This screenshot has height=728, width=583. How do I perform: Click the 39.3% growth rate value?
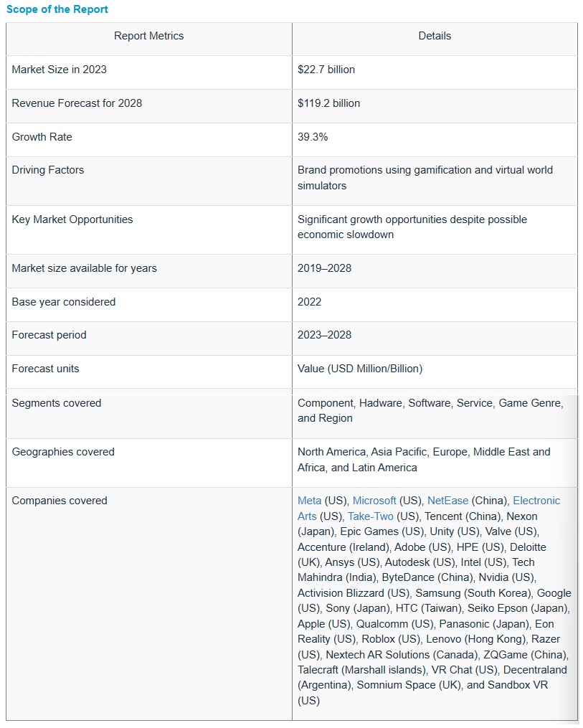click(x=313, y=137)
